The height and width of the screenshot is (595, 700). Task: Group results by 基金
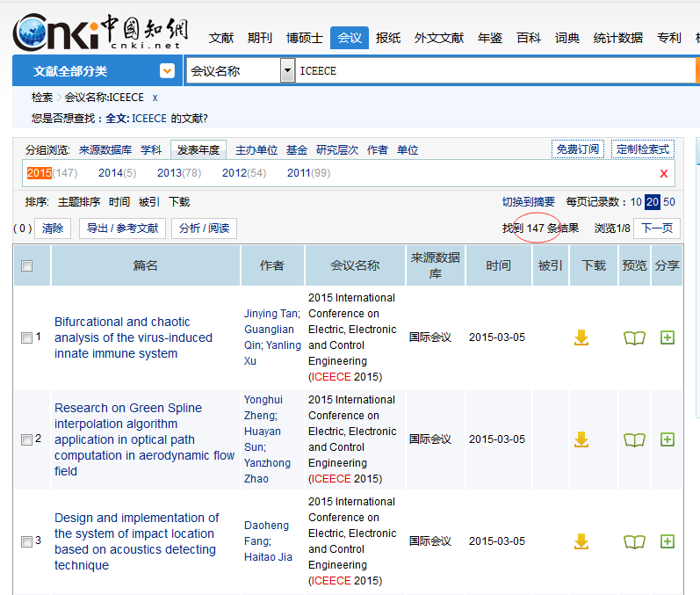(297, 150)
